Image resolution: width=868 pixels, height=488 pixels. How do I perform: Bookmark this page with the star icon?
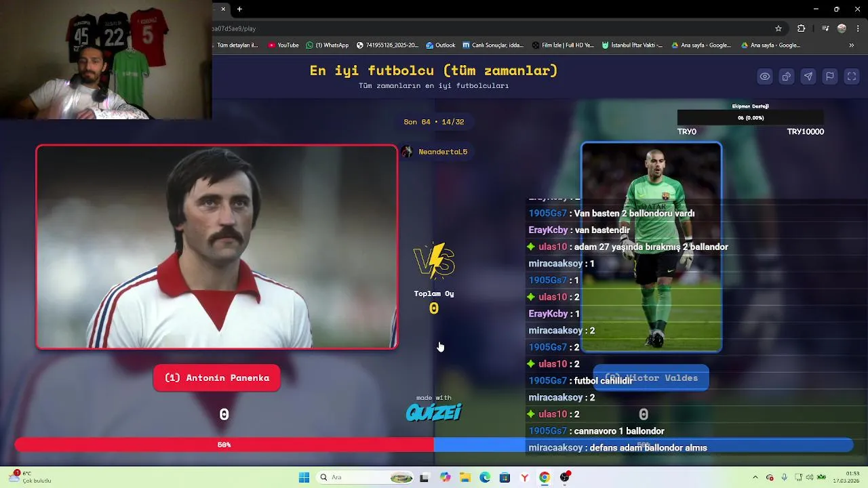pos(778,28)
